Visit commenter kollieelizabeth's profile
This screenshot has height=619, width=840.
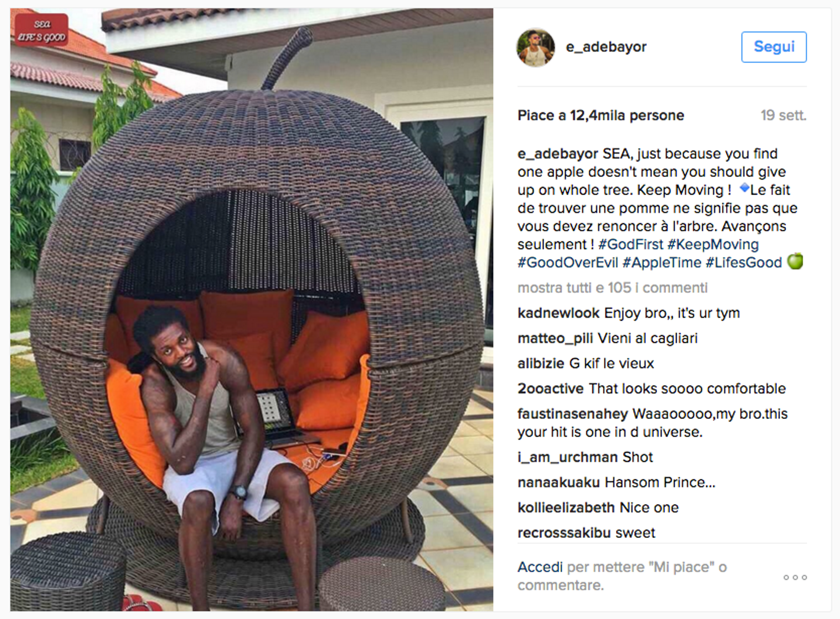click(x=567, y=508)
